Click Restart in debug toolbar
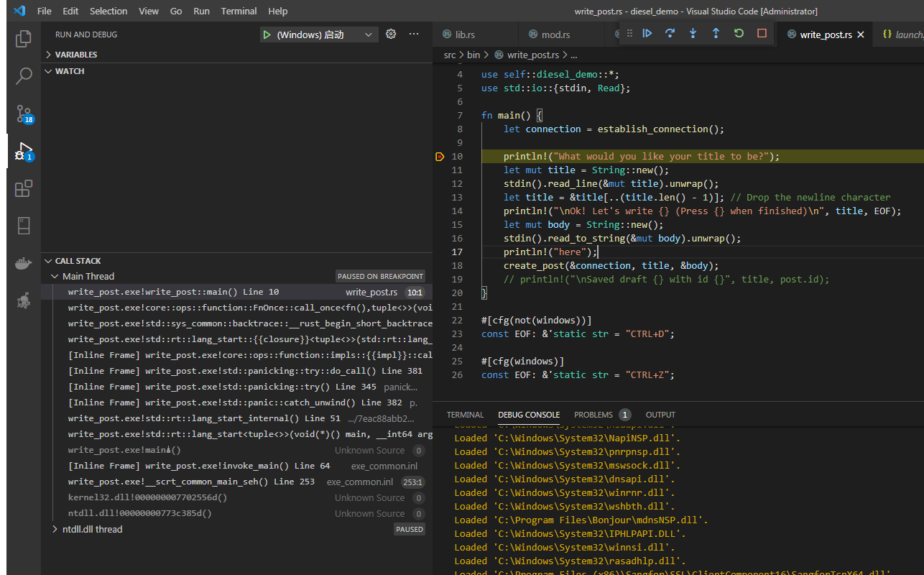The width and height of the screenshot is (924, 575). coord(739,33)
